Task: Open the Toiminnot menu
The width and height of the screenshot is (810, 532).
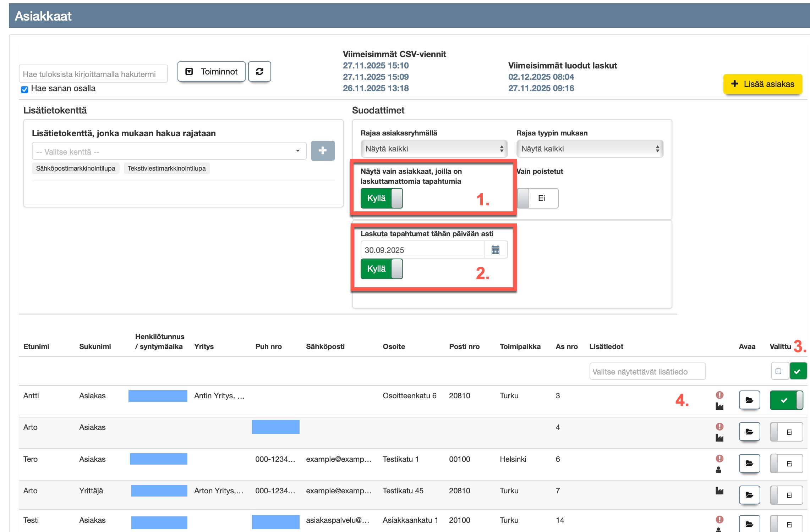Action: tap(212, 72)
